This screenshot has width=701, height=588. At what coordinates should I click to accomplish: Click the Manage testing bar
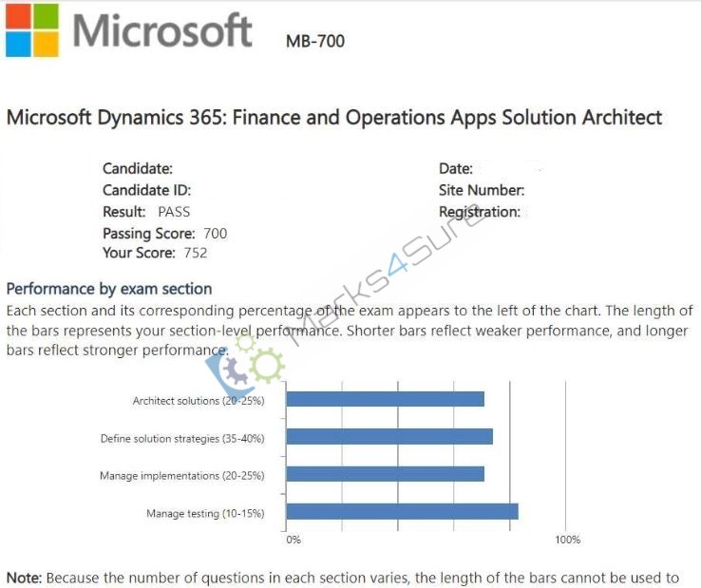[403, 512]
